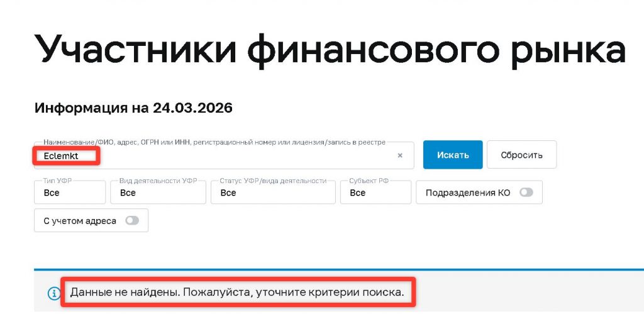This screenshot has height=314, width=644.
Task: Click the Вид деятельности УФР field caption
Action: coord(158,181)
